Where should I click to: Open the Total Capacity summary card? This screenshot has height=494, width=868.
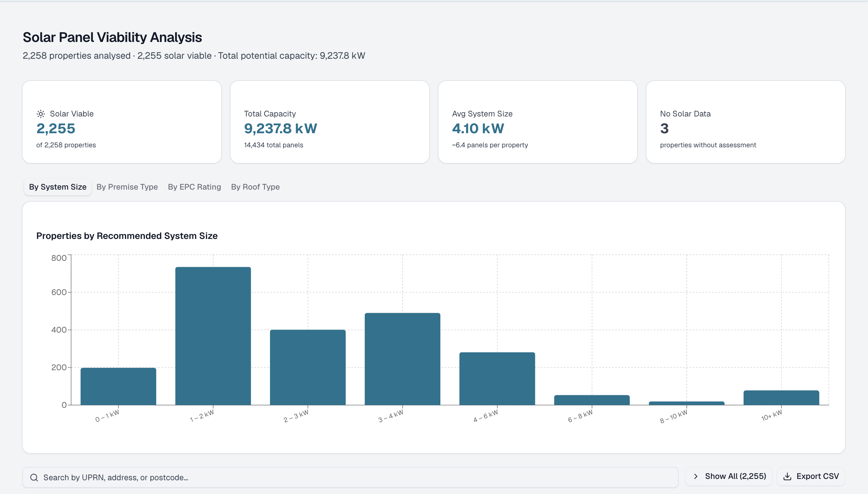coord(330,122)
